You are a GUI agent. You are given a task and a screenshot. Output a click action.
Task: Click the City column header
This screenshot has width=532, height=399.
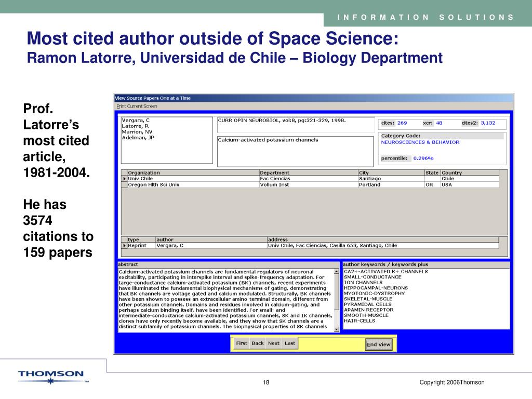[392, 172]
